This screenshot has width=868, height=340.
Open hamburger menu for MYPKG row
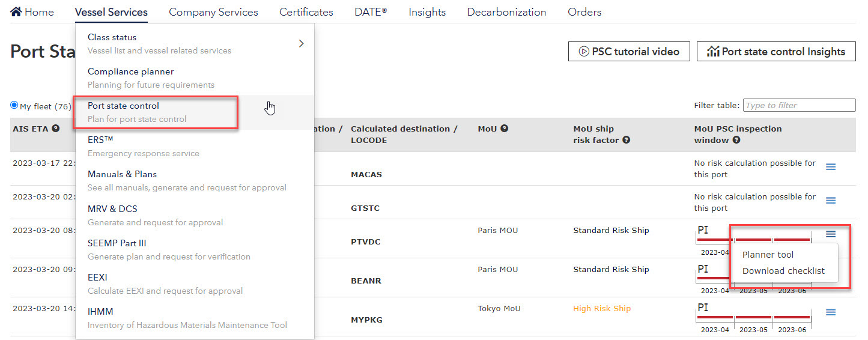(x=831, y=312)
